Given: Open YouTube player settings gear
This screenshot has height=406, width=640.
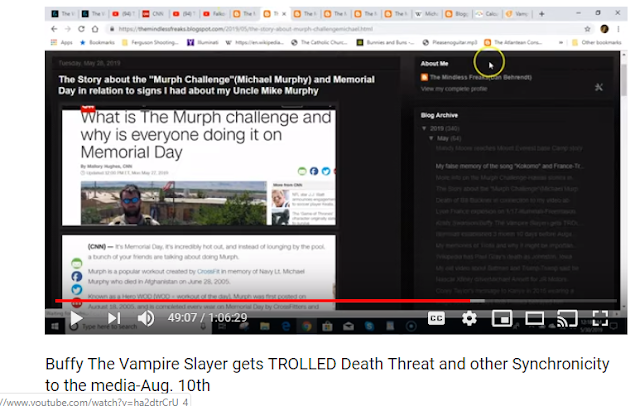Looking at the screenshot, I should click(x=469, y=318).
